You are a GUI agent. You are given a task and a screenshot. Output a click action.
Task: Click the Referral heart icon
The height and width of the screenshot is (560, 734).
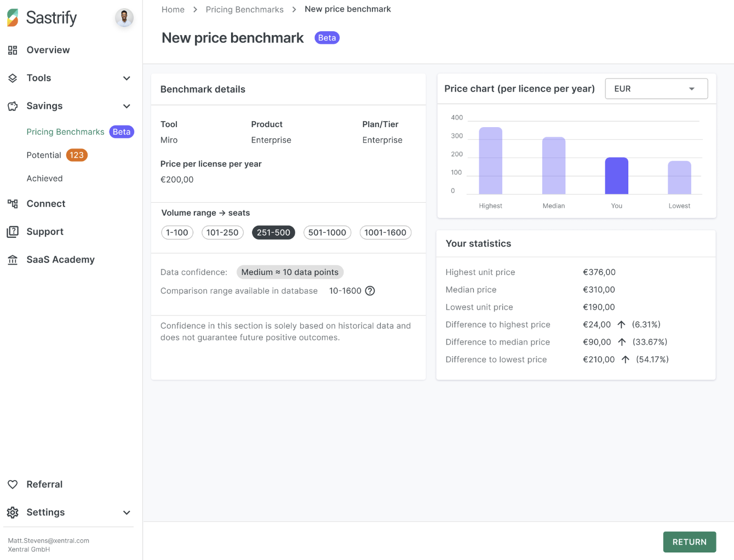[13, 484]
